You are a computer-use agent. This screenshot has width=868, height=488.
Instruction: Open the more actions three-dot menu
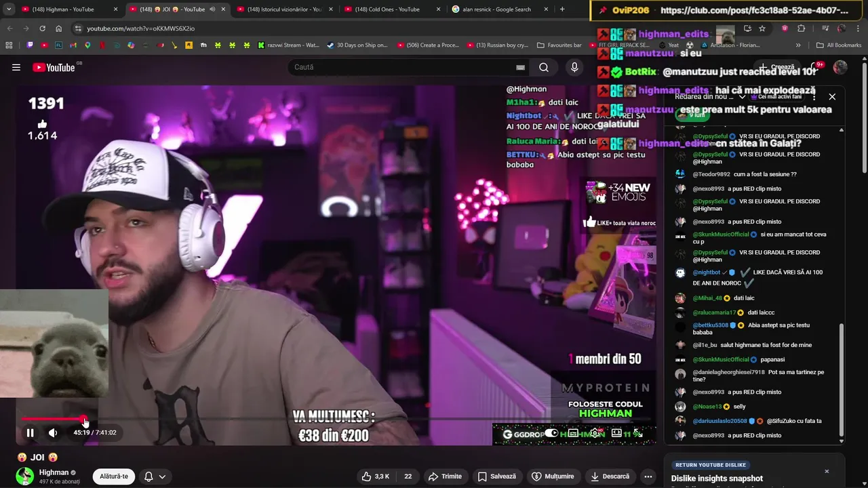click(648, 476)
